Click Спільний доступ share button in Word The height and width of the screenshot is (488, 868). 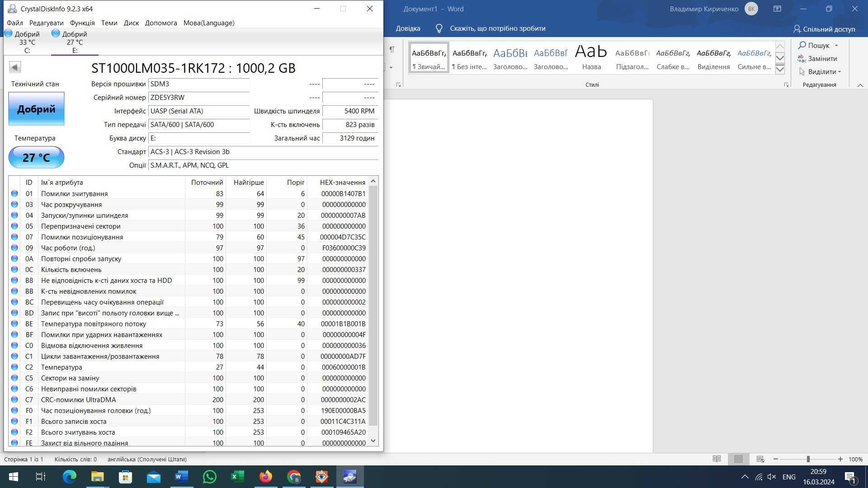pyautogui.click(x=824, y=29)
